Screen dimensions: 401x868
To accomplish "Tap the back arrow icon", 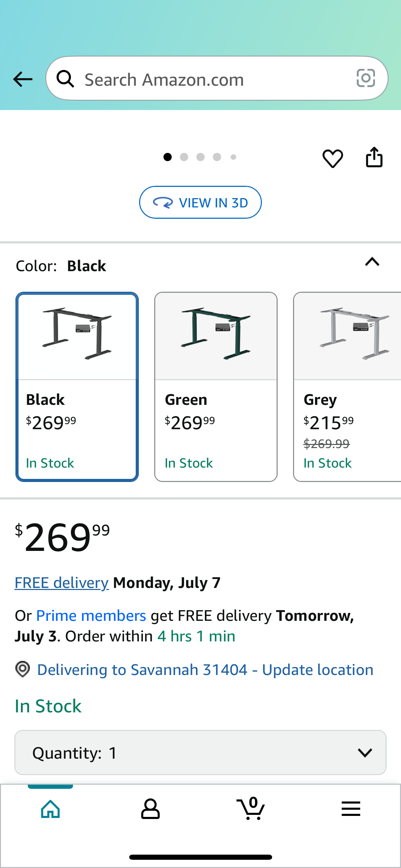I will [23, 79].
